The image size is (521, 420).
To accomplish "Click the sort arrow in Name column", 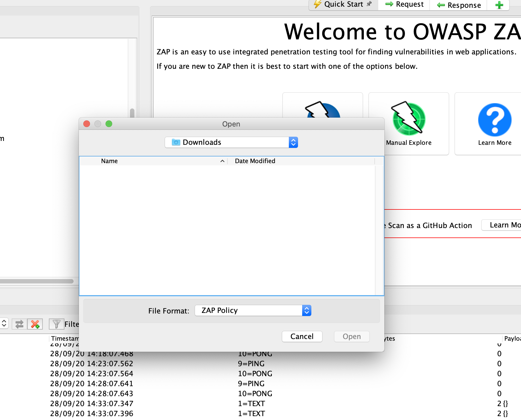I will point(222,161).
